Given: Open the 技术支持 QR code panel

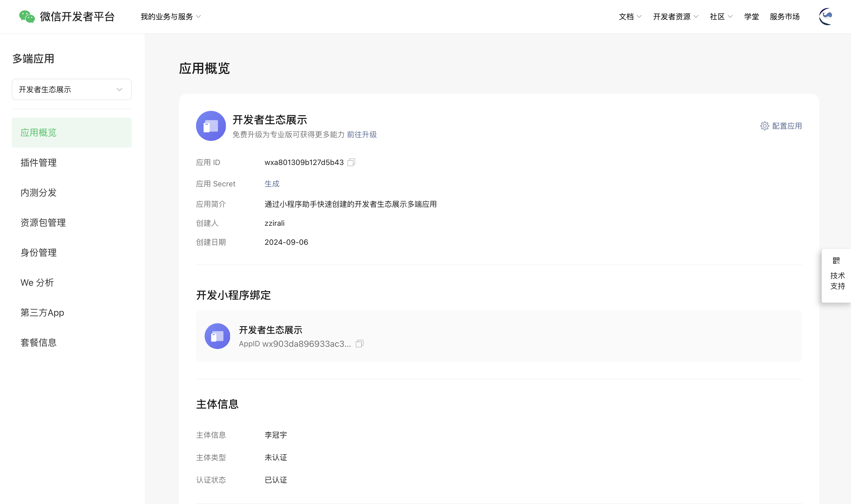Looking at the screenshot, I should click(x=837, y=276).
